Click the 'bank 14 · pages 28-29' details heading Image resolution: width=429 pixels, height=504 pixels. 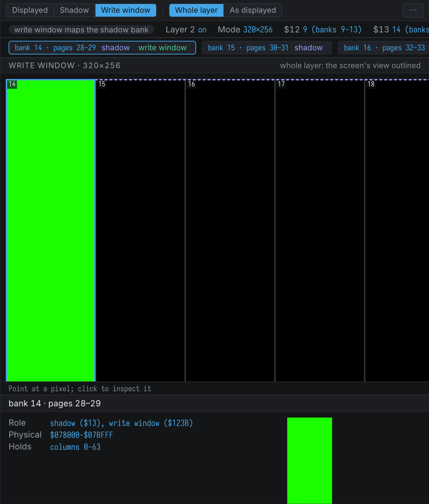55,403
